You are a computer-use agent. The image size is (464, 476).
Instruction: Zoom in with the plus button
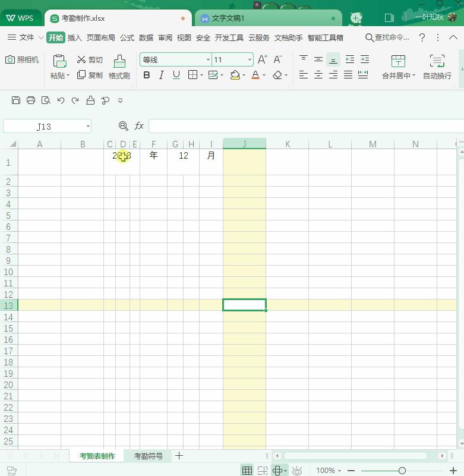(x=453, y=471)
